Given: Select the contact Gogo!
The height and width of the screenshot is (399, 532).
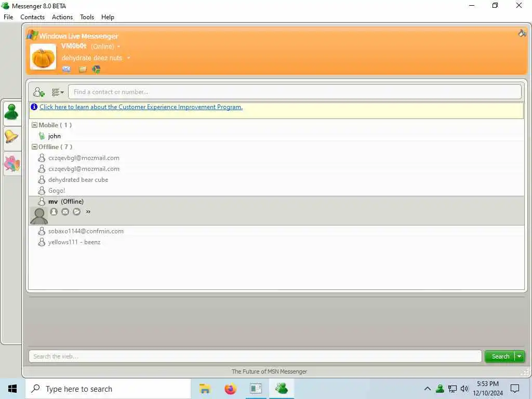Looking at the screenshot, I should click(56, 191).
